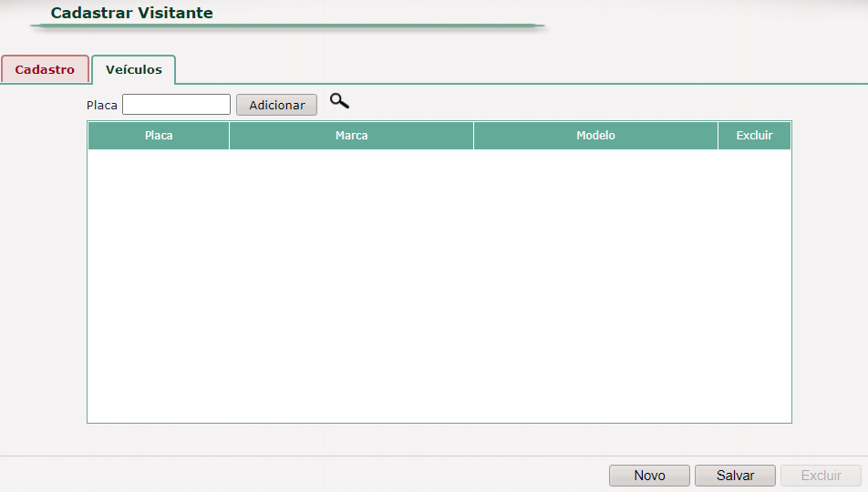Click the Placa label beside the field

pyautogui.click(x=102, y=105)
